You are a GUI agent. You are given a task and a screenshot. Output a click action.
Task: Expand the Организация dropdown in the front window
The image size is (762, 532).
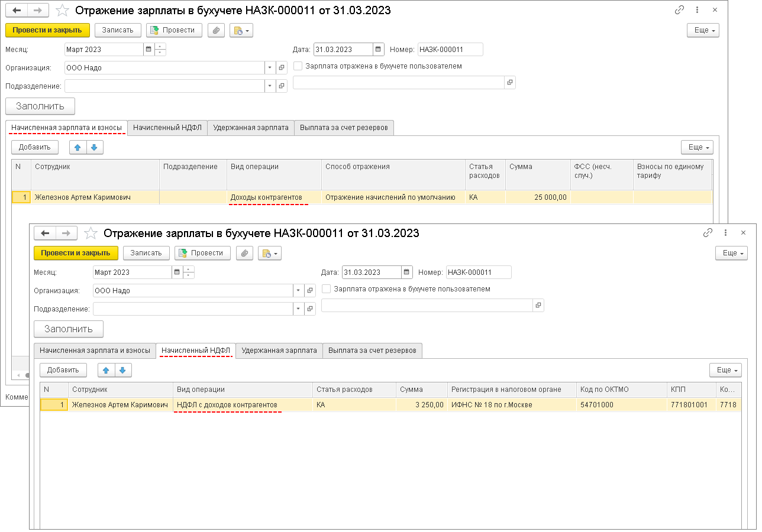[x=299, y=291]
